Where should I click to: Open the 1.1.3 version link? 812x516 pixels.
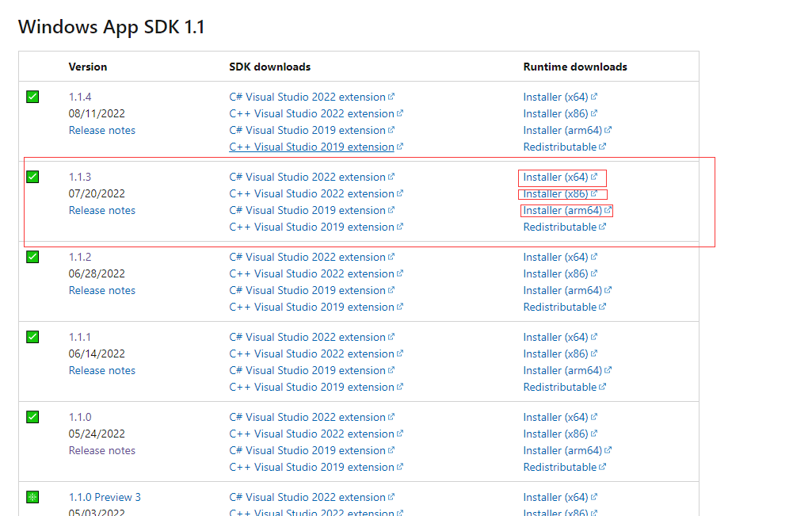coord(80,177)
